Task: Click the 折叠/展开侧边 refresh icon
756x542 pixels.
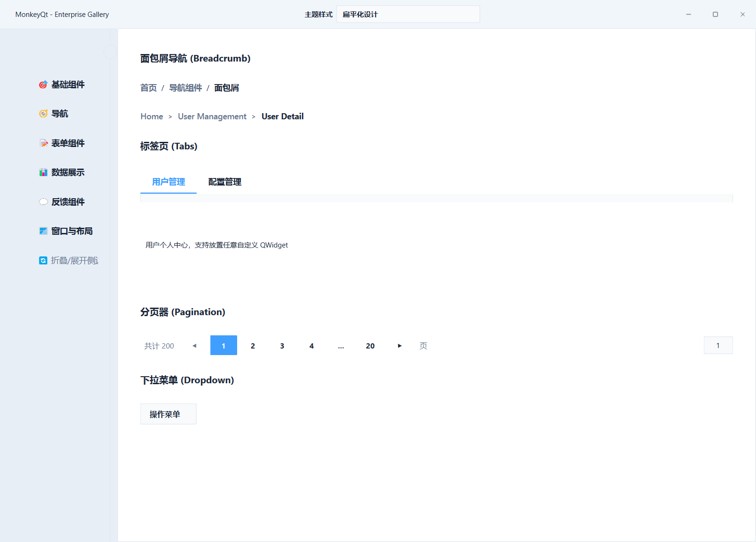Action: 43,261
